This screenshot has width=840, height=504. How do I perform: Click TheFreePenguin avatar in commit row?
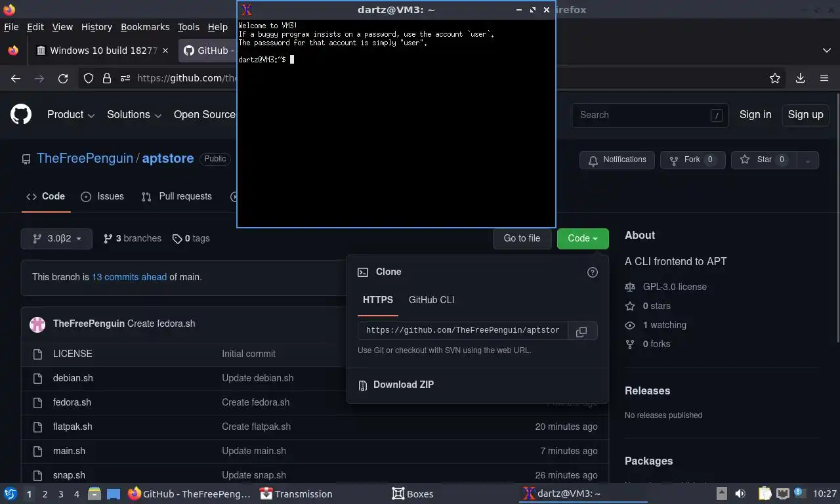click(37, 324)
